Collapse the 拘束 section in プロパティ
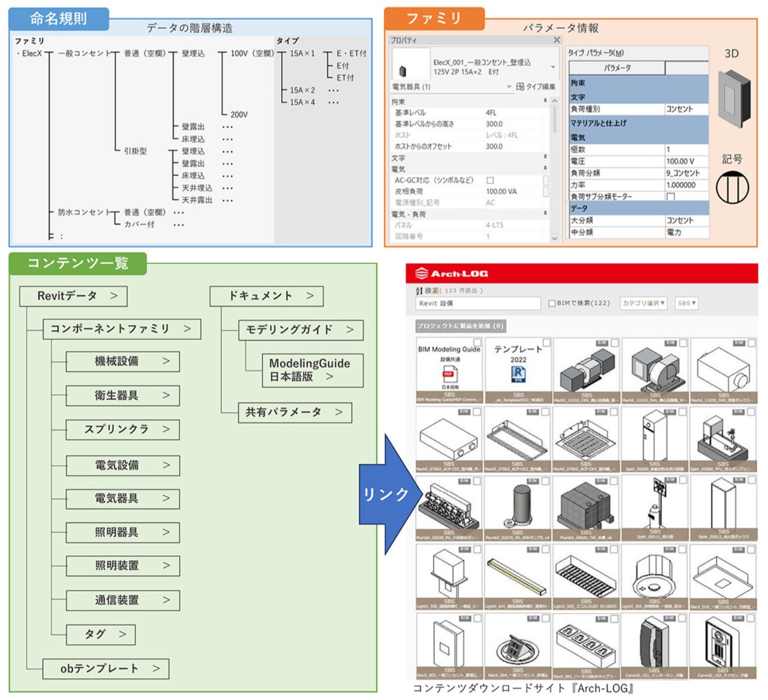The height and width of the screenshot is (700, 768). coord(545,101)
